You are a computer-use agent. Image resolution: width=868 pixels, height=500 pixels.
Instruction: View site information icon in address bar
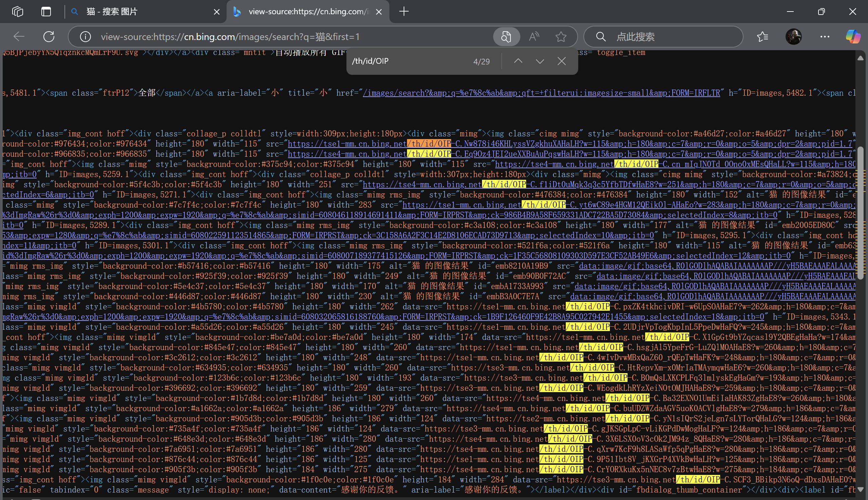[x=85, y=37]
